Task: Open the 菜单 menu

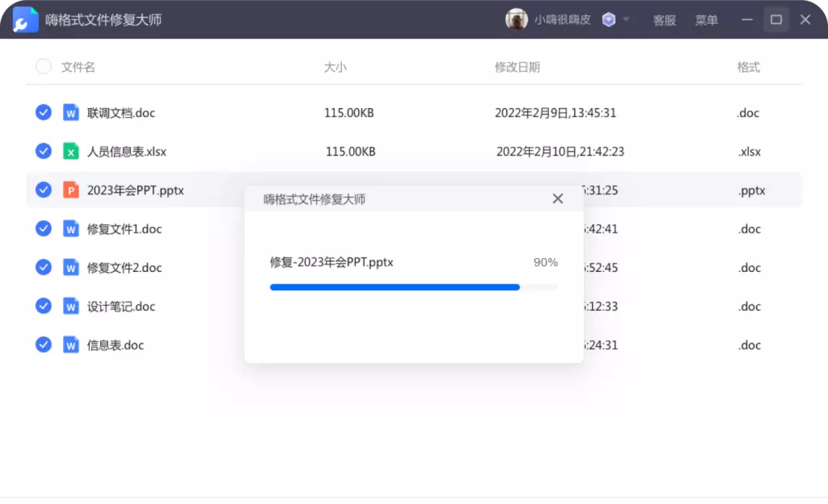Action: pos(706,20)
